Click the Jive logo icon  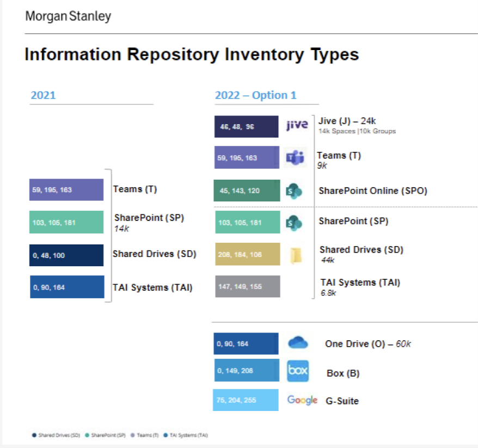(x=297, y=125)
